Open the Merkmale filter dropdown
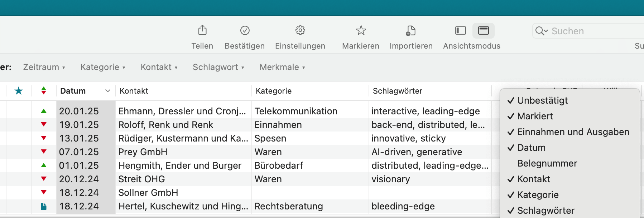Viewport: 644px width, 218px height. pyautogui.click(x=282, y=67)
